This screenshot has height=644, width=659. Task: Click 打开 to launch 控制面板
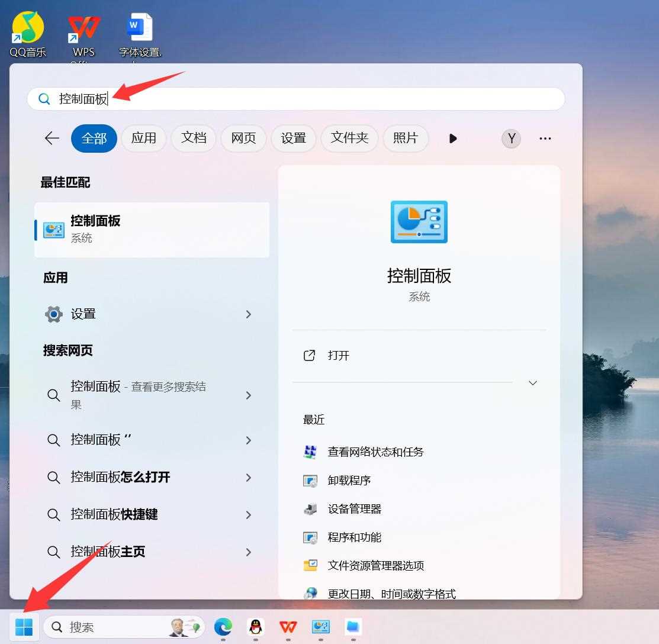coord(338,356)
